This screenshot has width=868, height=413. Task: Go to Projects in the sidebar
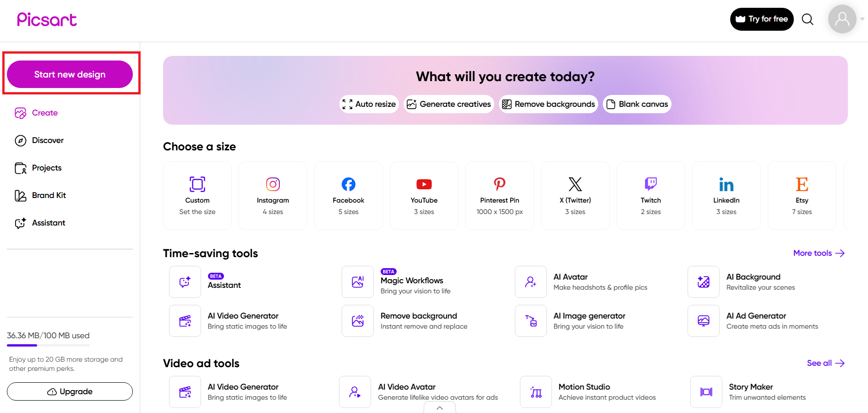tap(46, 168)
